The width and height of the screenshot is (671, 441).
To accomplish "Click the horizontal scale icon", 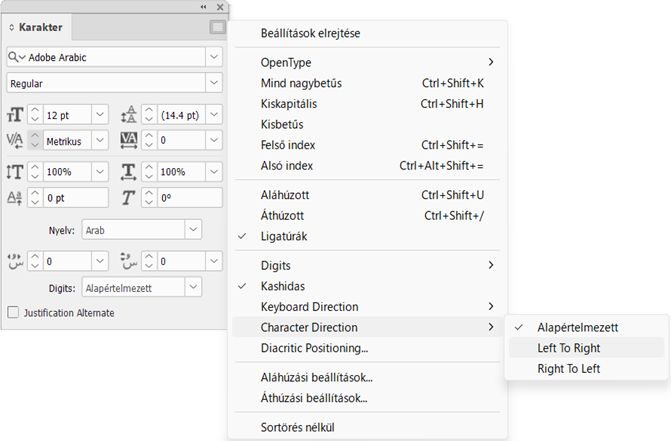I will click(128, 172).
